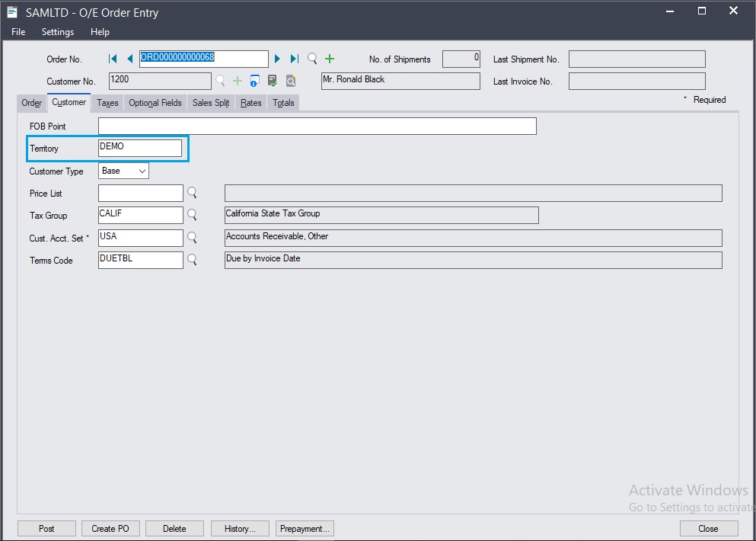Viewport: 756px width, 541px height.
Task: Open the Prepayment... dialog button
Action: tap(305, 529)
